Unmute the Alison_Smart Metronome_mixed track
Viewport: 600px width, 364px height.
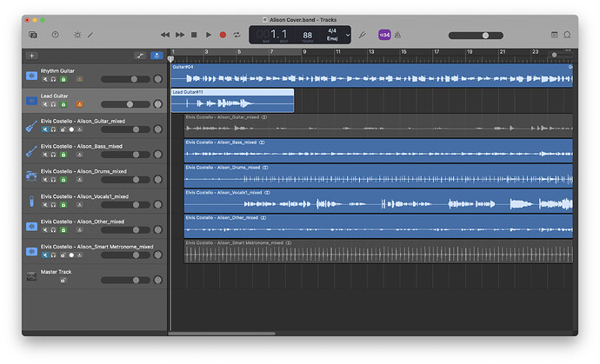click(45, 255)
